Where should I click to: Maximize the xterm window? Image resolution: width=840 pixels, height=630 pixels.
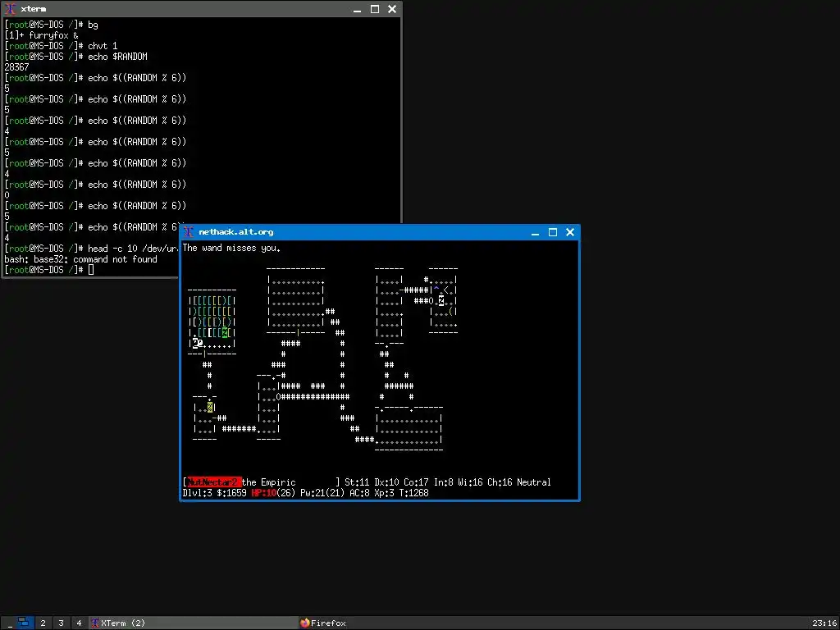pos(375,9)
